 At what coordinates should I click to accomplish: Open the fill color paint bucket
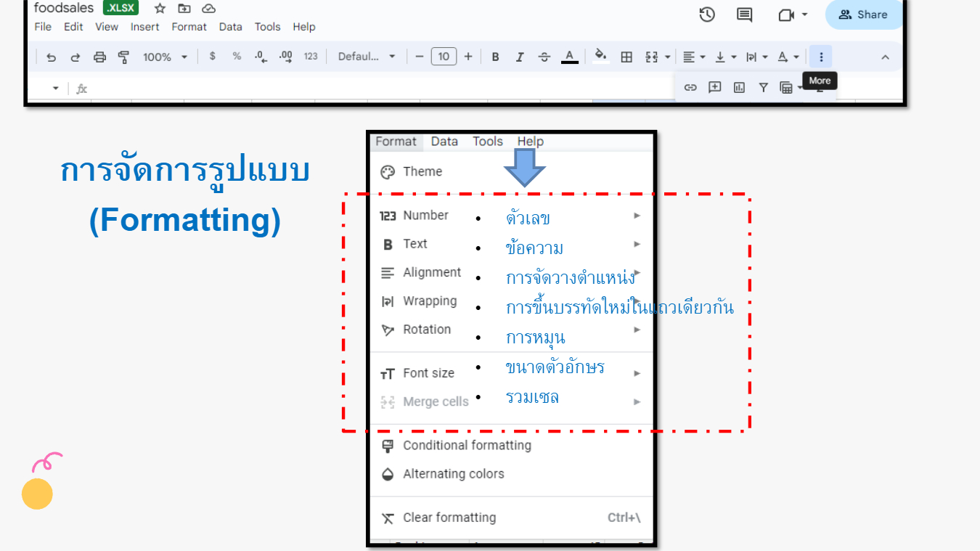[x=600, y=56]
